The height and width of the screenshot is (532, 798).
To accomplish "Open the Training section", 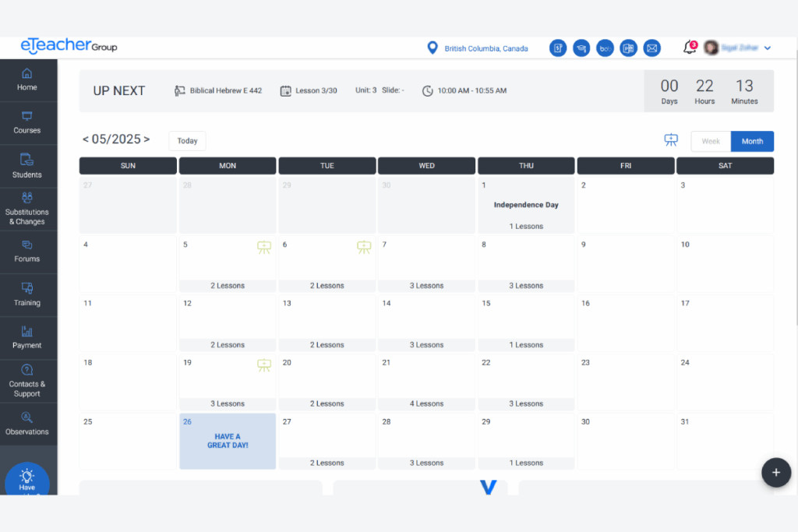I will [x=27, y=295].
